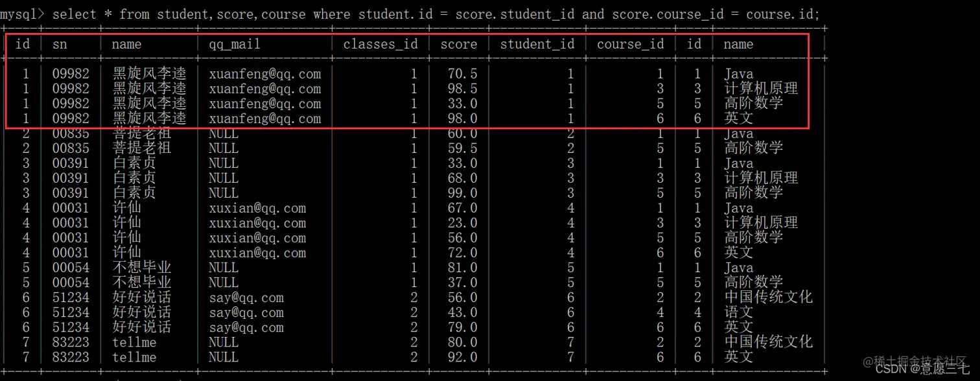Image resolution: width=980 pixels, height=381 pixels.
Task: Click the sn column header
Action: [60, 44]
